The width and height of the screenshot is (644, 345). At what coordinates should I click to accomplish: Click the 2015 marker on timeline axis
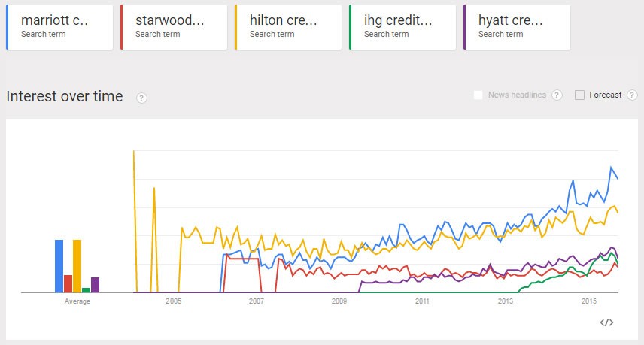pos(589,301)
